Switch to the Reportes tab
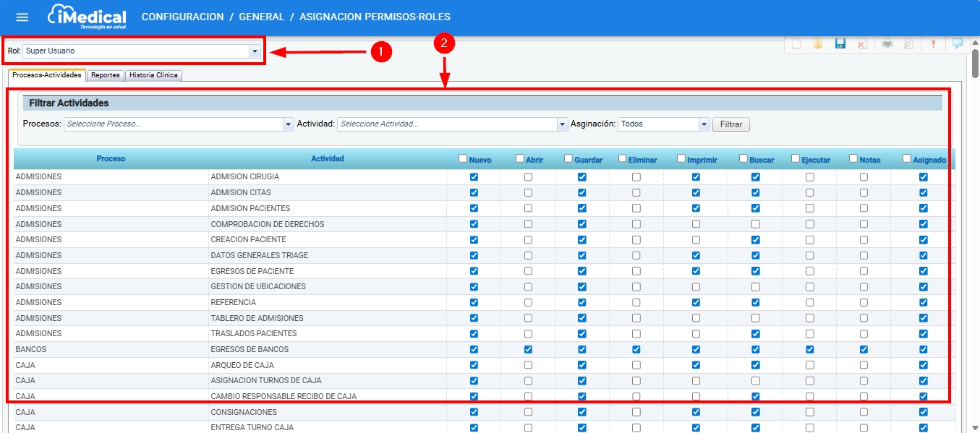The image size is (980, 433). 106,75
